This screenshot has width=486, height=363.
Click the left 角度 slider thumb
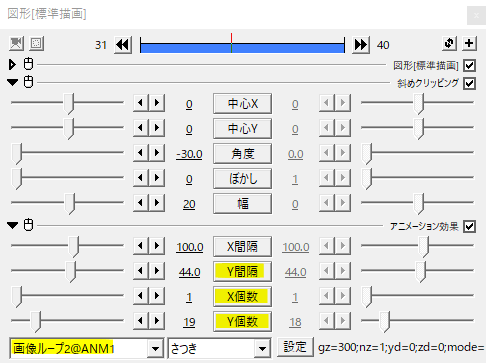pos(17,154)
